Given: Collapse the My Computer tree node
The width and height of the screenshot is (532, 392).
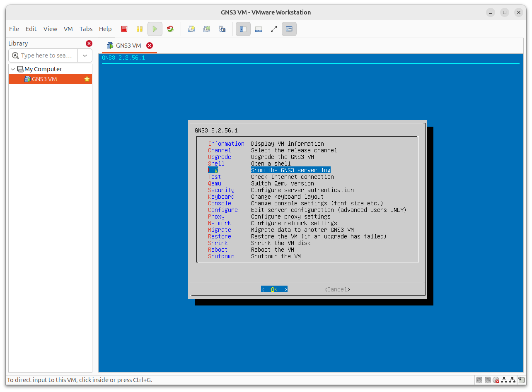Looking at the screenshot, I should (13, 69).
